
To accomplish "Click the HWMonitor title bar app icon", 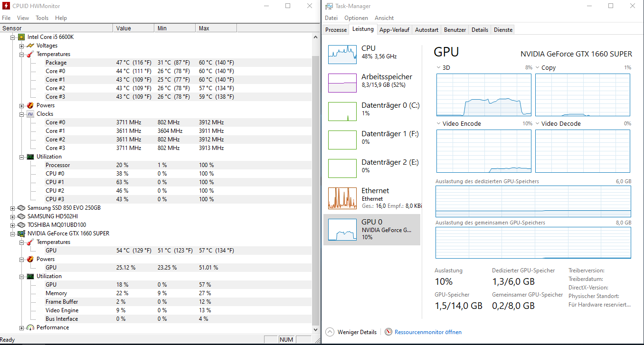I will point(6,6).
